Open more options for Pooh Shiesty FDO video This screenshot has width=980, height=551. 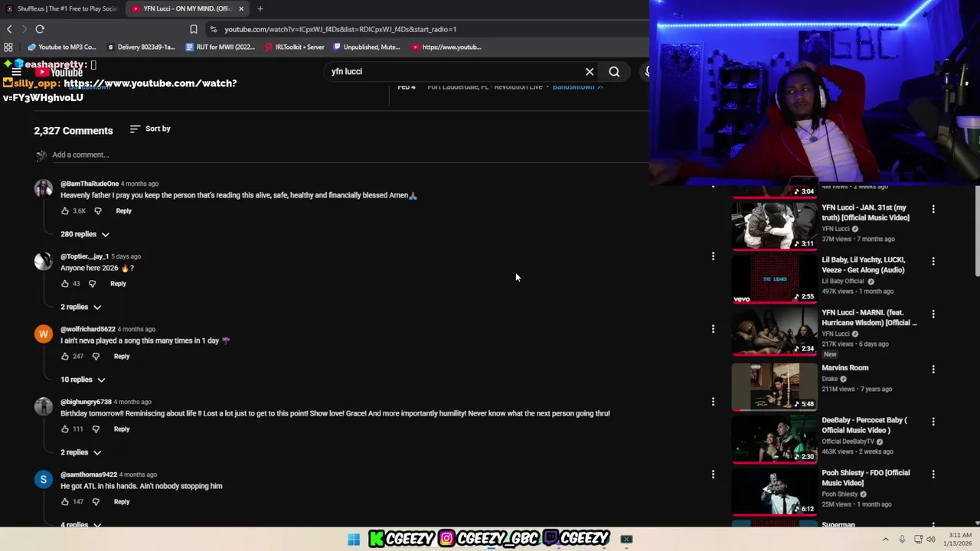(933, 474)
